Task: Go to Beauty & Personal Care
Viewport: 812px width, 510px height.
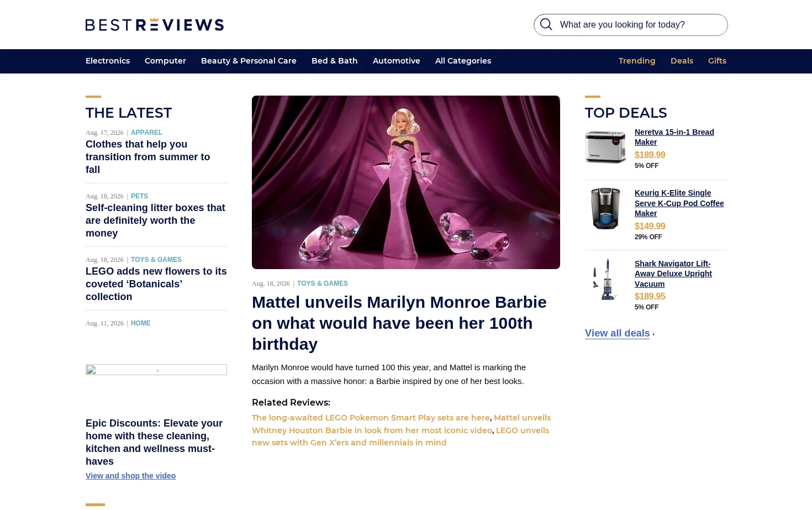Action: pos(249,61)
